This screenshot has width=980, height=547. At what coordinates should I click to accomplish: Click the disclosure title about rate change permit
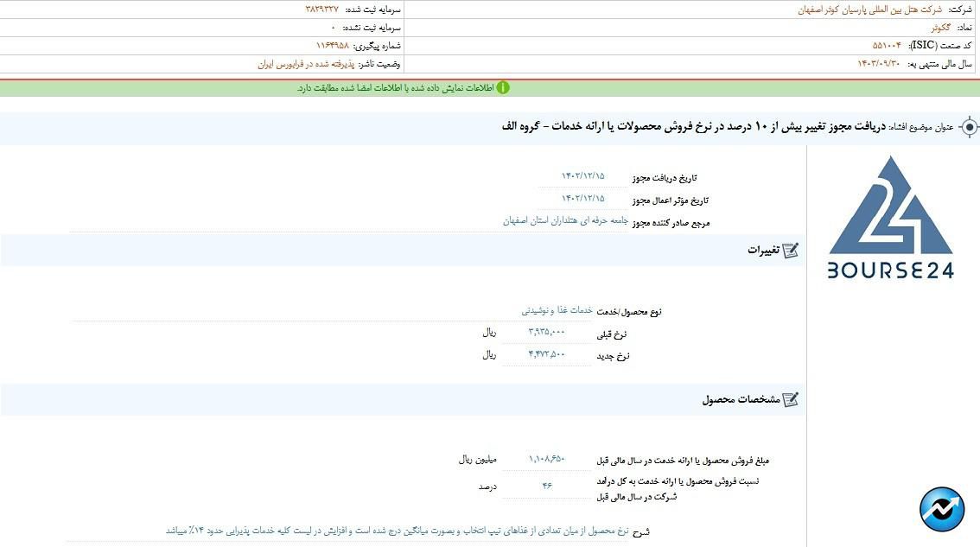click(694, 126)
